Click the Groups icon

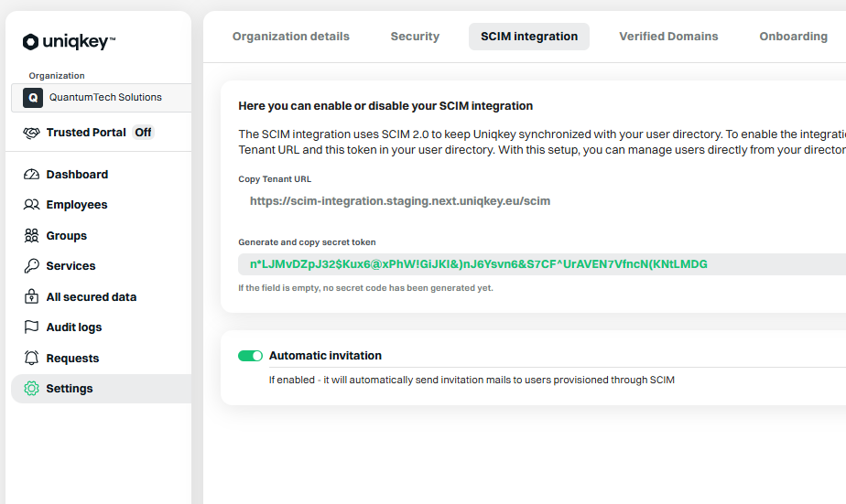point(31,236)
